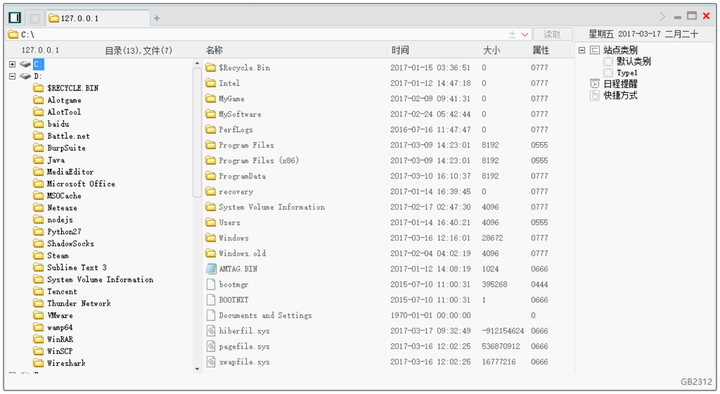Expand the C: drive node
This screenshot has width=720, height=394.
tap(12, 64)
